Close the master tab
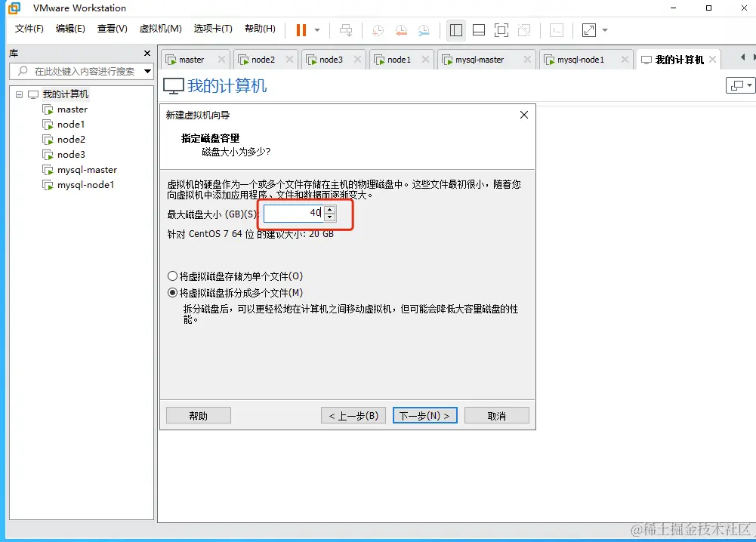756x542 pixels. pyautogui.click(x=221, y=60)
